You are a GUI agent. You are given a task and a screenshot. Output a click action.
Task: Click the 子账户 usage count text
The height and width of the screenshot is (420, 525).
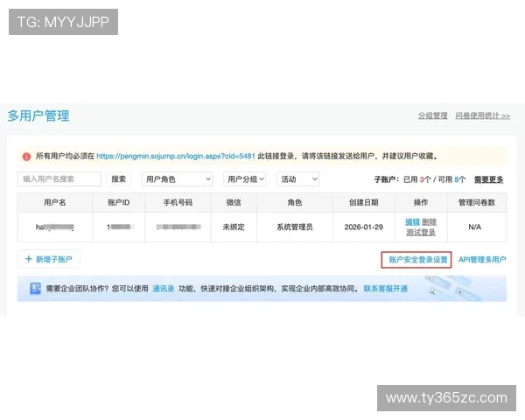pyautogui.click(x=420, y=179)
